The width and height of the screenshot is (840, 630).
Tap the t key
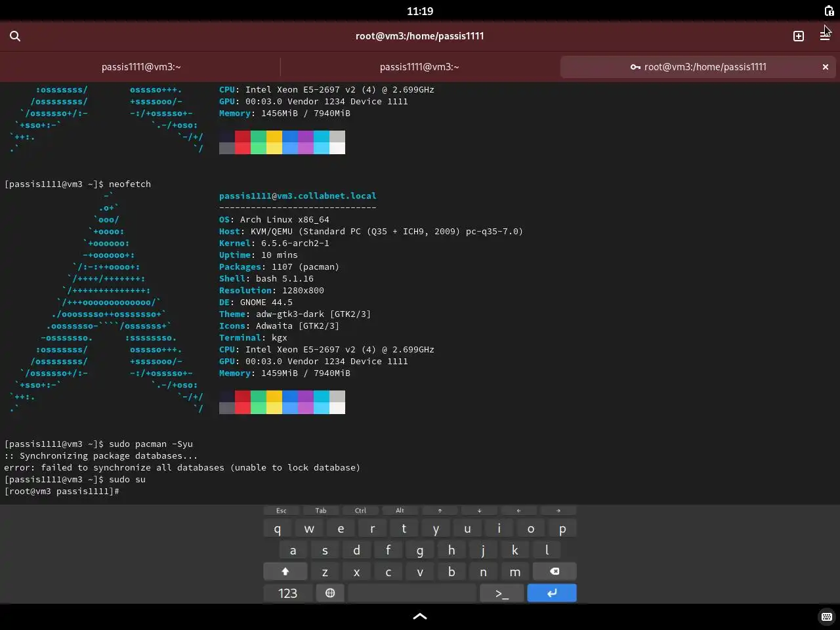click(404, 528)
